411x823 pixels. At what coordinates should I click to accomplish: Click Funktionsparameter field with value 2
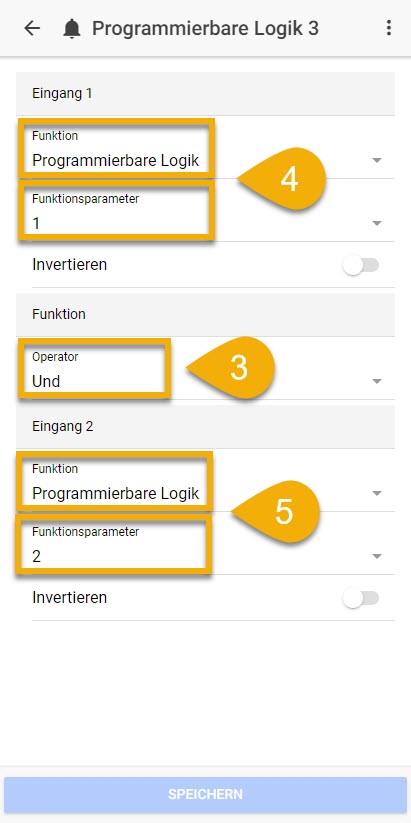213,544
